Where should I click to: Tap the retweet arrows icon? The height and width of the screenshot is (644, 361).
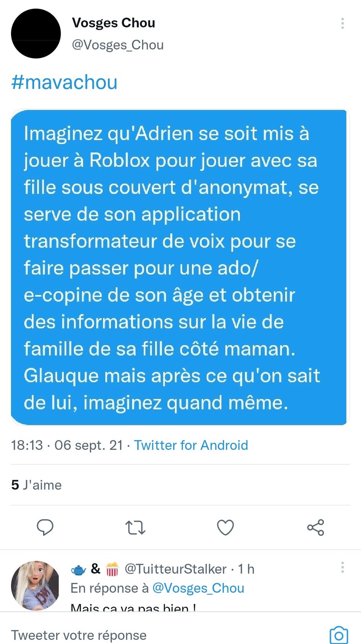135,528
